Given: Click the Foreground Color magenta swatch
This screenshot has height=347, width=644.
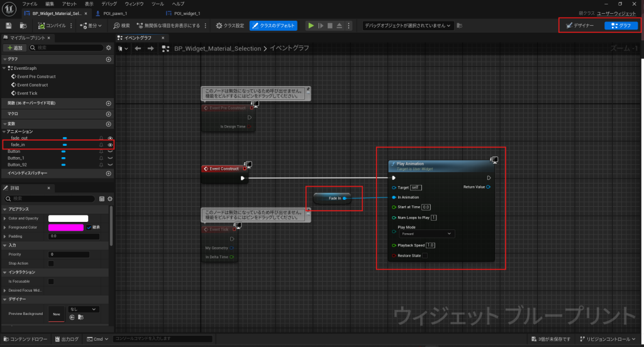Looking at the screenshot, I should (66, 228).
